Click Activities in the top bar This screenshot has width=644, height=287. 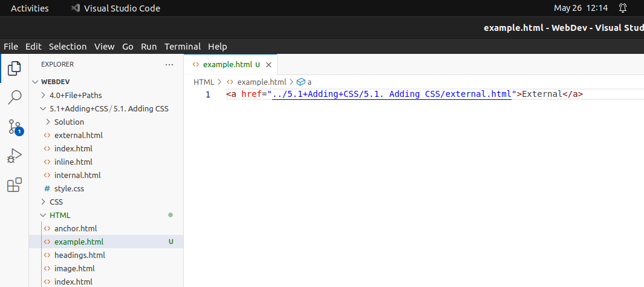(x=30, y=8)
